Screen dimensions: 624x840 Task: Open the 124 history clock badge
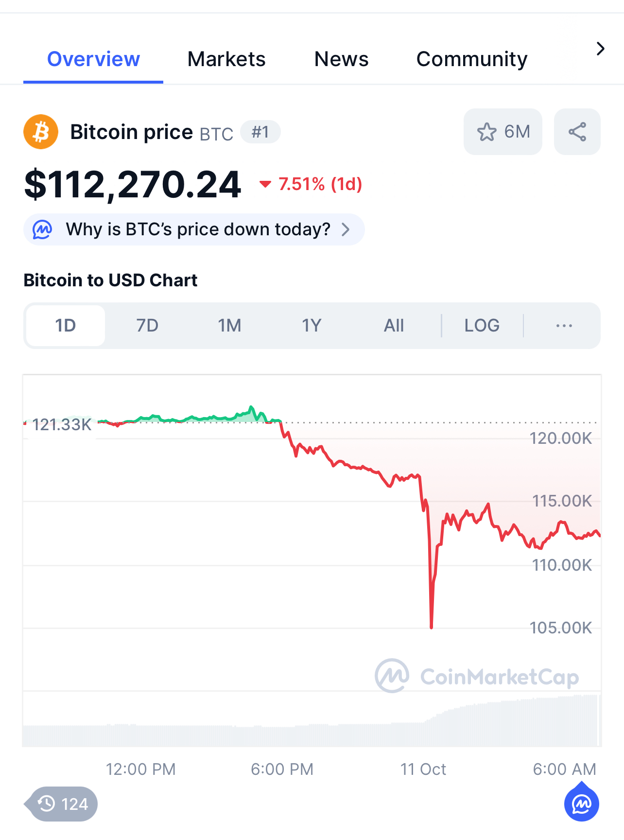[x=64, y=804]
